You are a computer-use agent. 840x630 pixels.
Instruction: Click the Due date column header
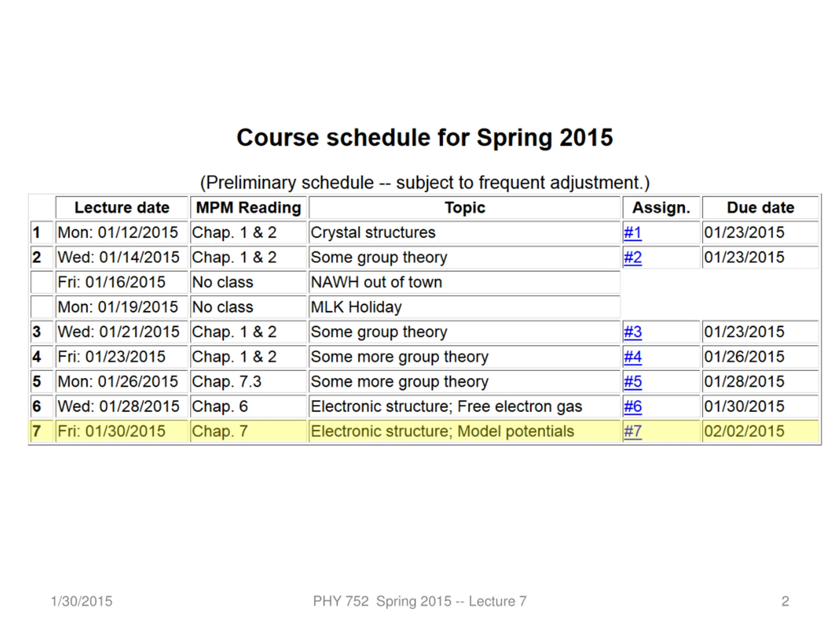[760, 208]
